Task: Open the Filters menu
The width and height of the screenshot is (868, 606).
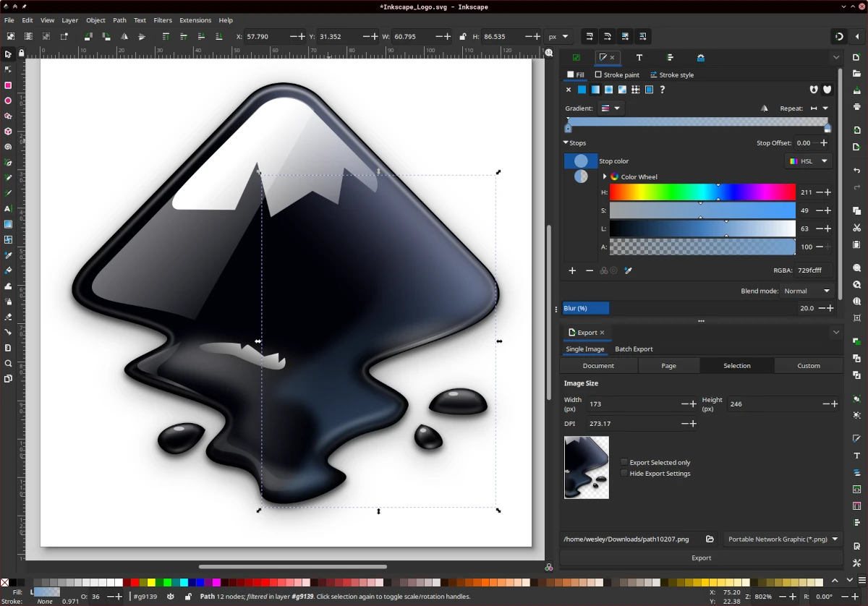Action: point(163,20)
